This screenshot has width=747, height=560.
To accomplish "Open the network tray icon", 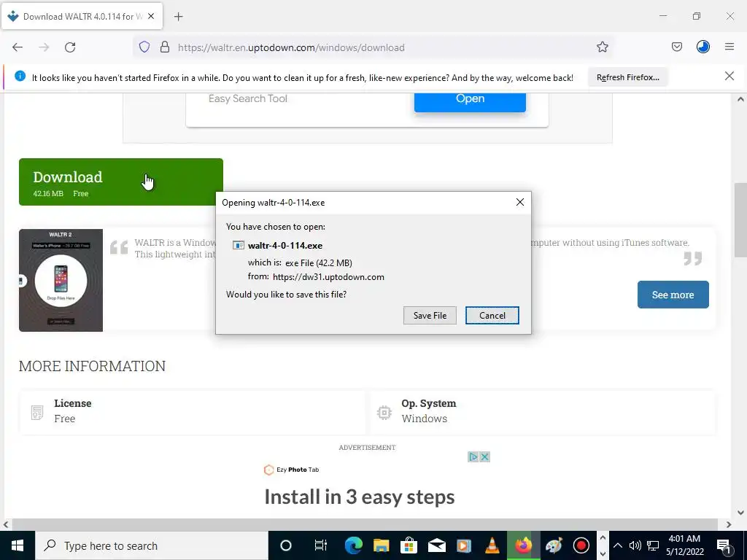I will [x=653, y=545].
